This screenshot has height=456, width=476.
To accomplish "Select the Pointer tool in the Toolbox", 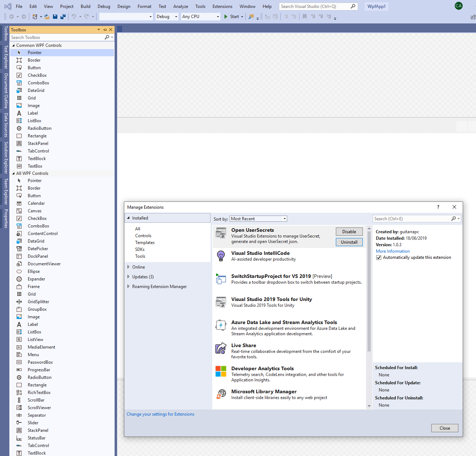I will click(35, 52).
